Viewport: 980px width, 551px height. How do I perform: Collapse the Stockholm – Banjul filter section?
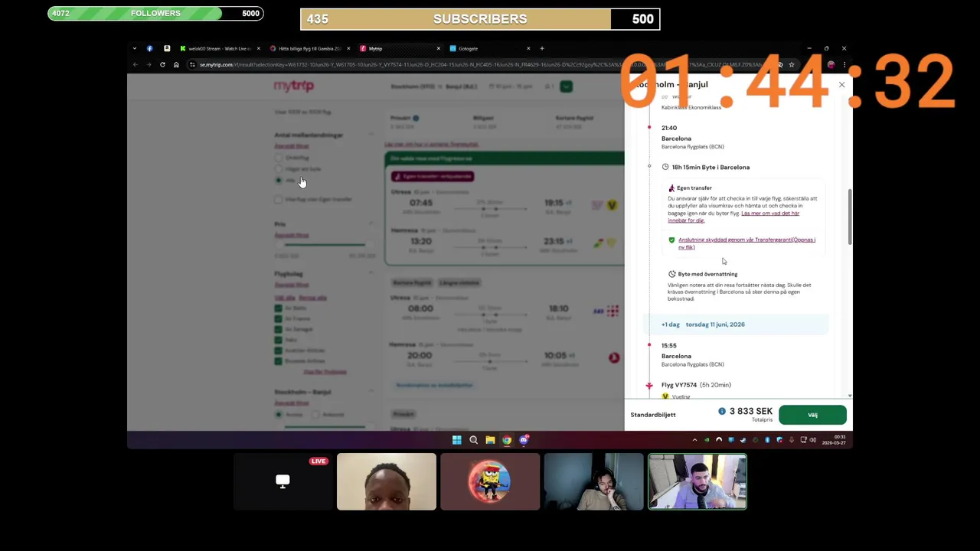click(371, 392)
